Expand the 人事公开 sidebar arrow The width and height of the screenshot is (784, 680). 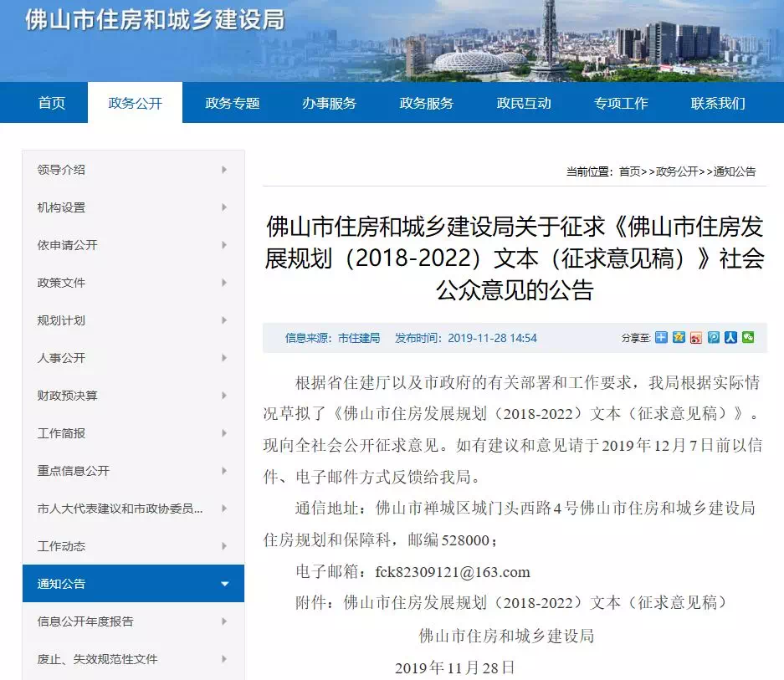point(224,358)
